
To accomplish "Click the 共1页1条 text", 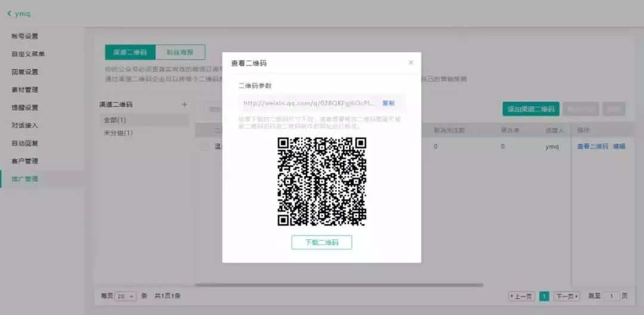I will [167, 296].
